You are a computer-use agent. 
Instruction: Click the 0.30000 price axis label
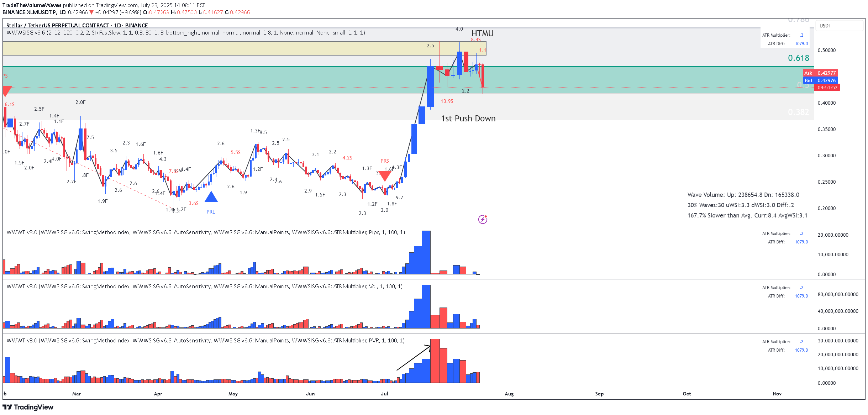click(826, 156)
